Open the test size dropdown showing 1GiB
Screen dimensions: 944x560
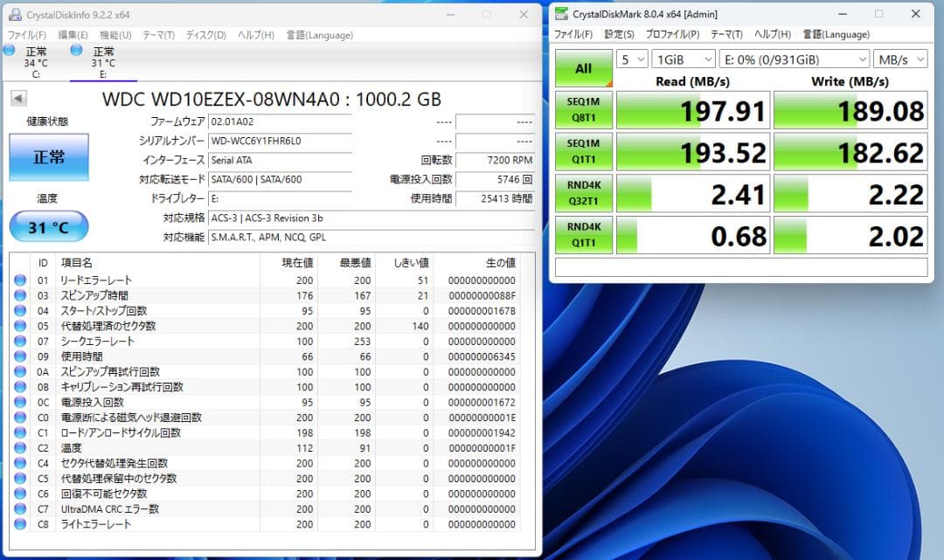point(683,59)
